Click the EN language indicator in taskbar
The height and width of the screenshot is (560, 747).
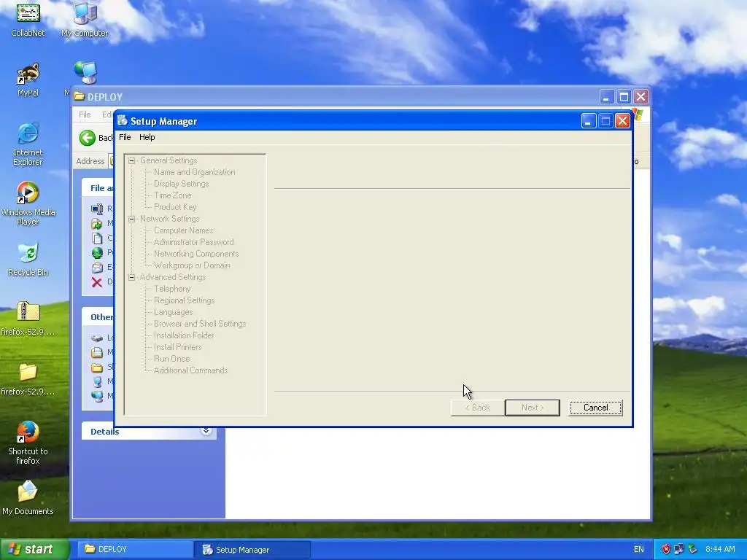click(x=639, y=549)
